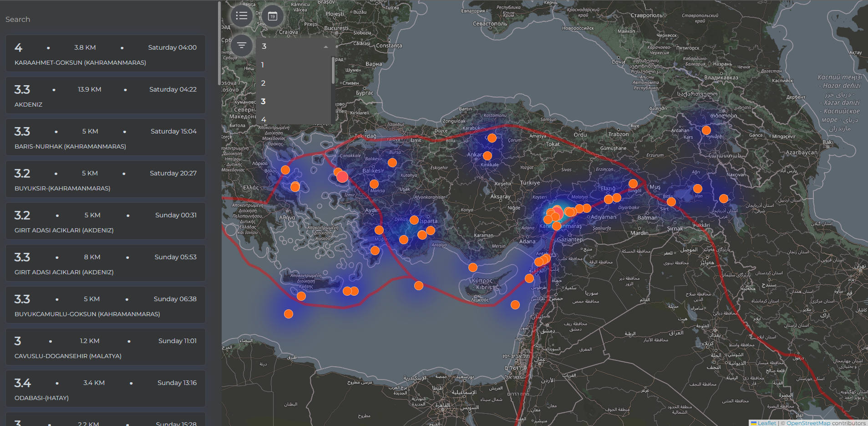Click the sidebar list scrollbar
Image resolution: width=868 pixels, height=426 pixels.
pos(219,43)
